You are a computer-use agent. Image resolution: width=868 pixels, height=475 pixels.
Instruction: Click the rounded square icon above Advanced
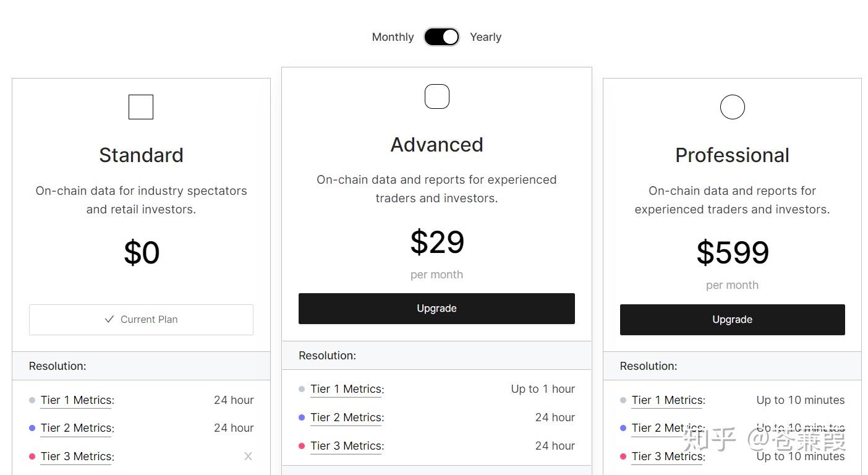coord(436,96)
